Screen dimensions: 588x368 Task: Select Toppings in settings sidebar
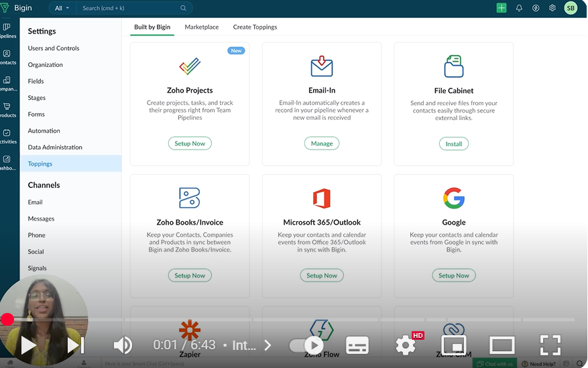tap(71, 164)
